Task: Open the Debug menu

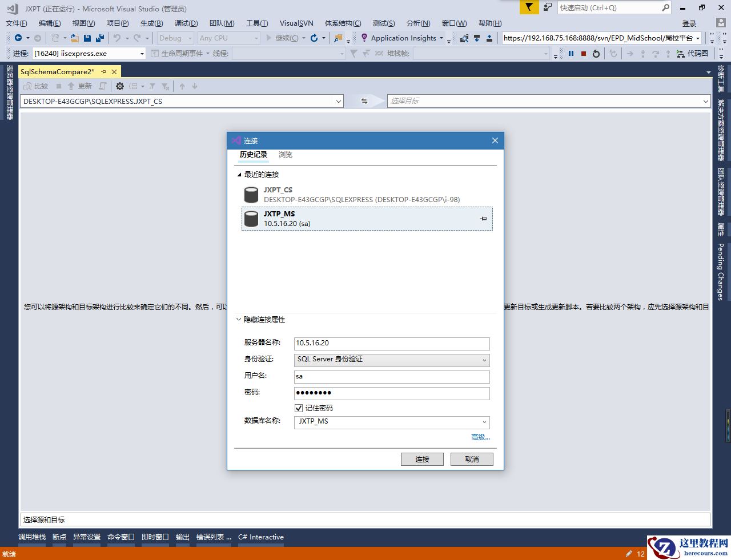Action: [x=186, y=23]
